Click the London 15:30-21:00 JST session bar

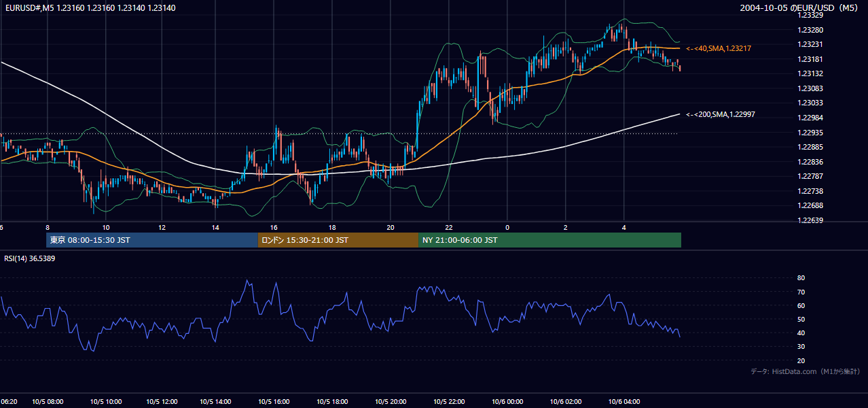pyautogui.click(x=338, y=240)
